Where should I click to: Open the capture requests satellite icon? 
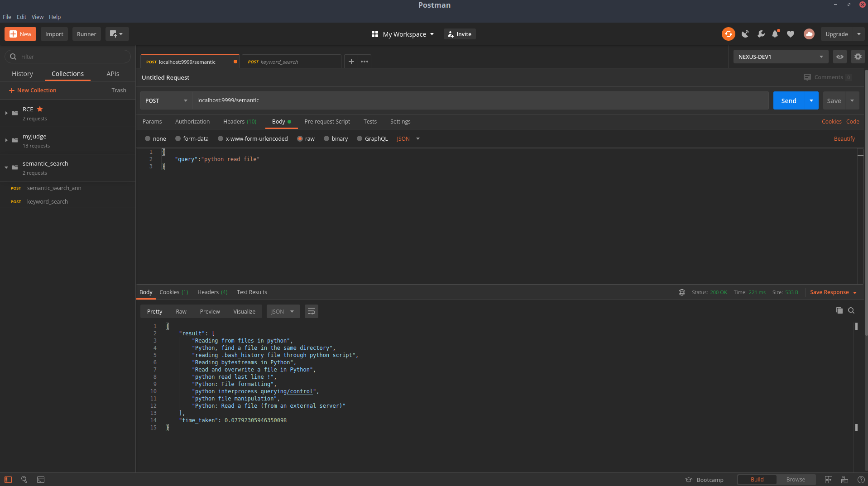pyautogui.click(x=745, y=34)
